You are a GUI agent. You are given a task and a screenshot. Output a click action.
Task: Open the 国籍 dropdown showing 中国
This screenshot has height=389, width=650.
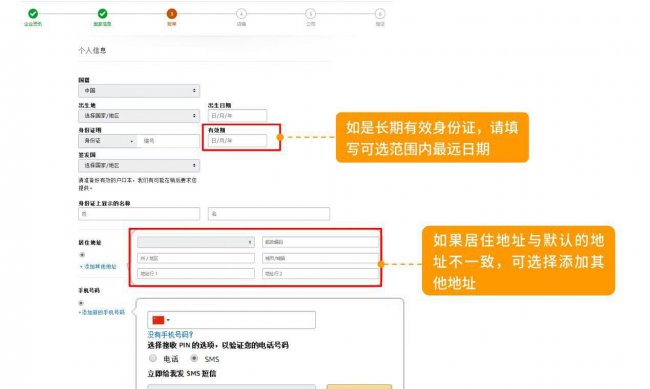[x=139, y=90]
